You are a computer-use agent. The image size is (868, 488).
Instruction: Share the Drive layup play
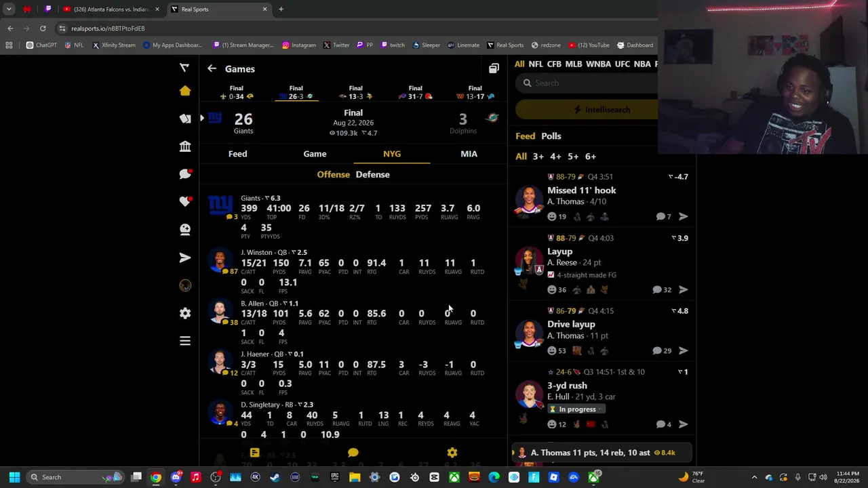tap(683, 350)
